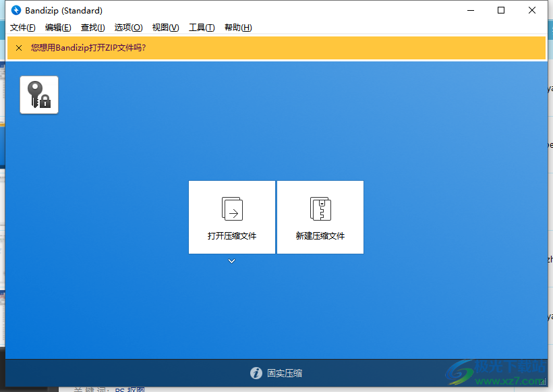Open the 查找(I) menu
The image size is (553, 392).
click(93, 28)
